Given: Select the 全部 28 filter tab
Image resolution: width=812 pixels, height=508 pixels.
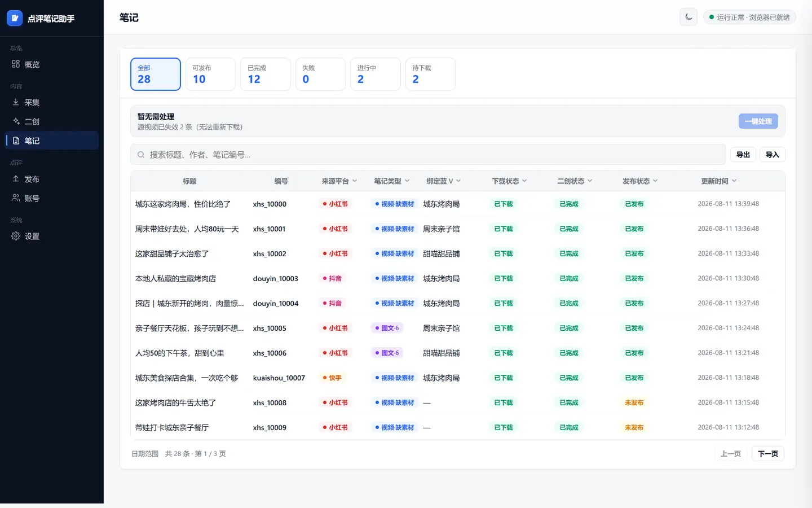Looking at the screenshot, I should [x=156, y=74].
